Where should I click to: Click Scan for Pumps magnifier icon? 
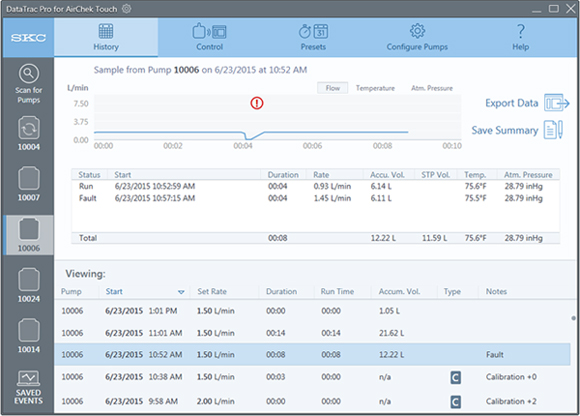[x=28, y=74]
